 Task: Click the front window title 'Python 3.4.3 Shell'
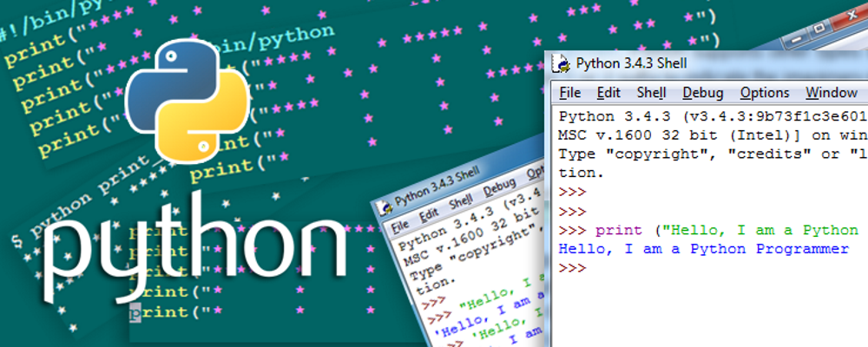[631, 63]
